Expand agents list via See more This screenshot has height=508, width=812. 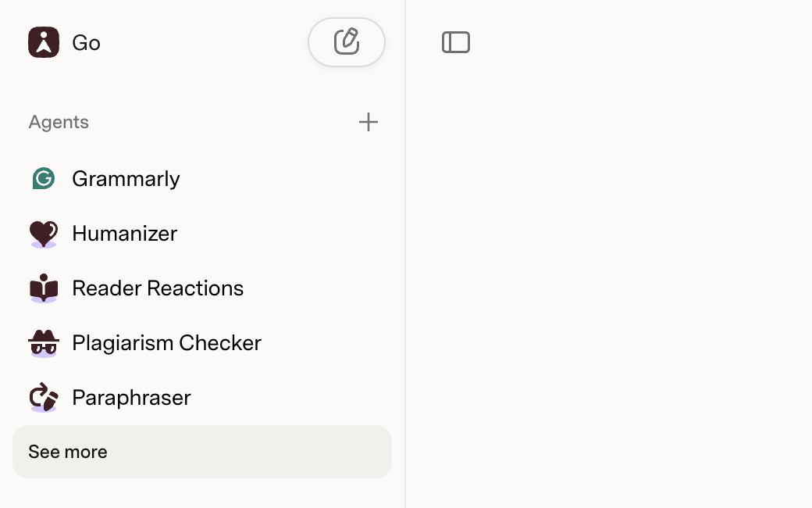(202, 452)
